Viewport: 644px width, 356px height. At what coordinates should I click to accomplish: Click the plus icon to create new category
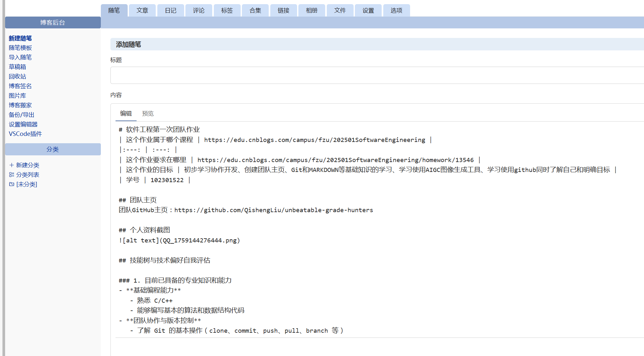11,165
